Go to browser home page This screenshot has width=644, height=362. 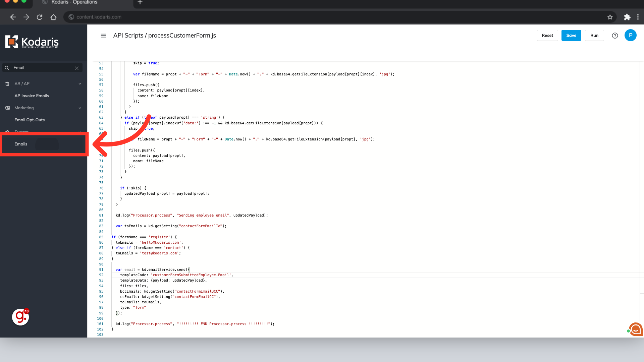(53, 17)
